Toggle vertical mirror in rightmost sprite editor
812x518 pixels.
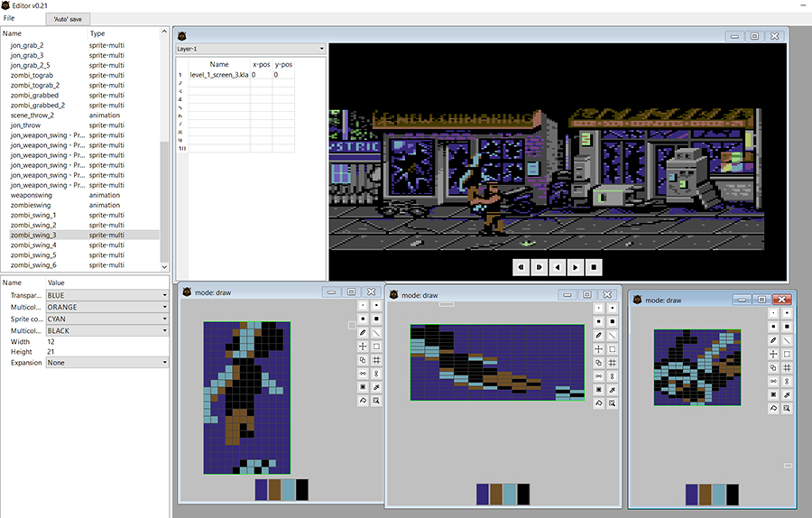(x=788, y=381)
